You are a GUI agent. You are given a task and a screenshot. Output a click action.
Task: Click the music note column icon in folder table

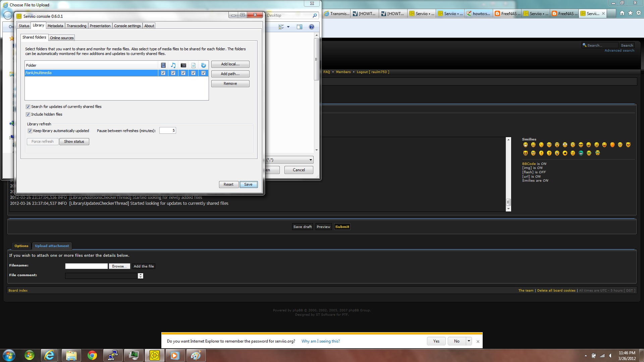tap(173, 65)
